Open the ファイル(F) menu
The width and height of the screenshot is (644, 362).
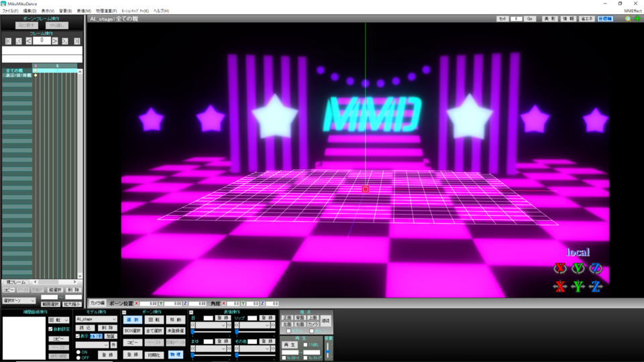10,11
